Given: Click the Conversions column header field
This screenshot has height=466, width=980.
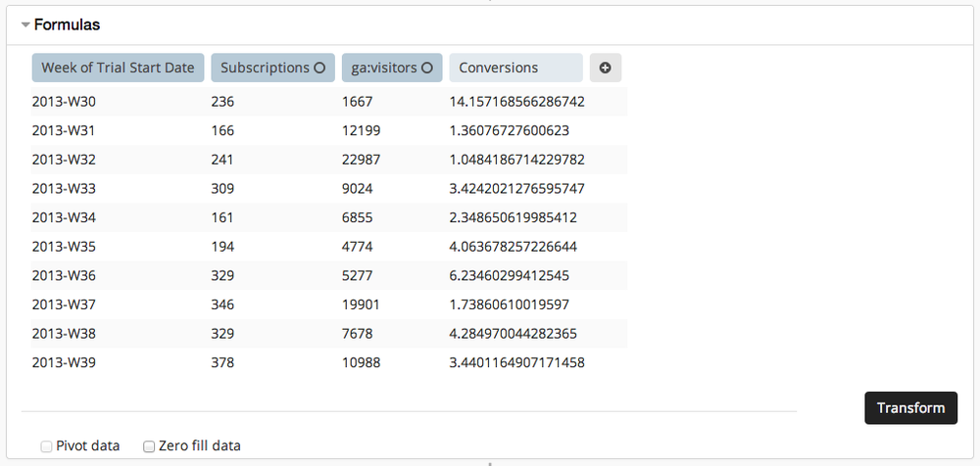Looking at the screenshot, I should 515,68.
